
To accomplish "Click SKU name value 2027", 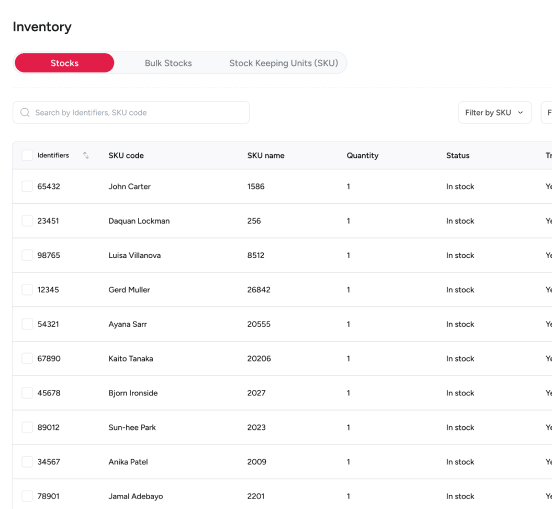I will [x=256, y=393].
